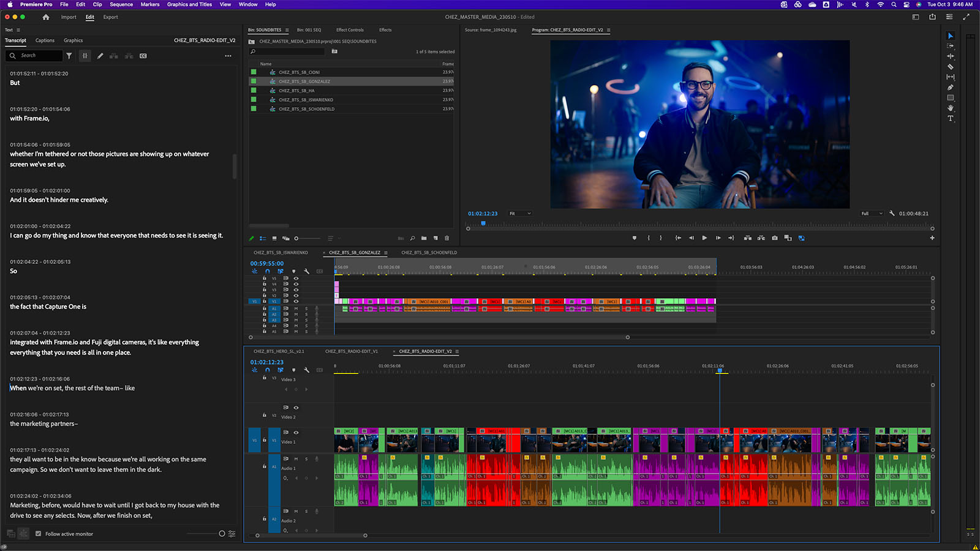
Task: Click Export Frame camera icon in Program monitor
Action: pos(775,238)
